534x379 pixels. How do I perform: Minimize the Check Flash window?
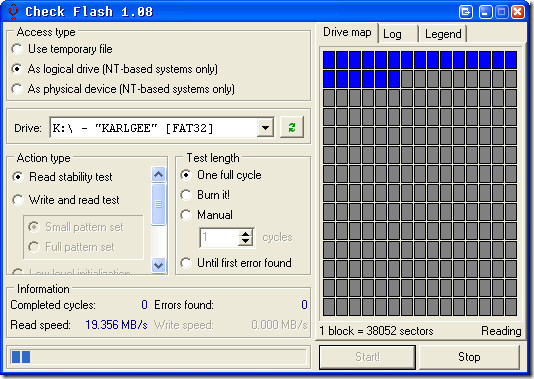[x=485, y=12]
